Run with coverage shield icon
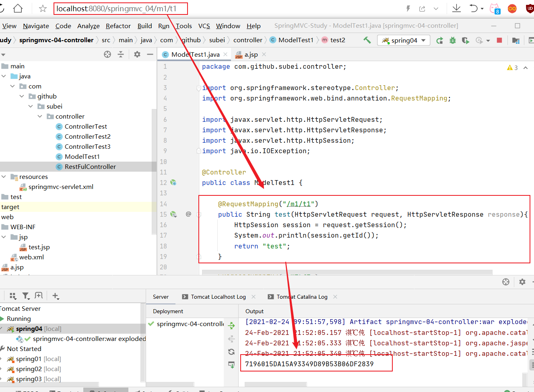 tap(466, 40)
